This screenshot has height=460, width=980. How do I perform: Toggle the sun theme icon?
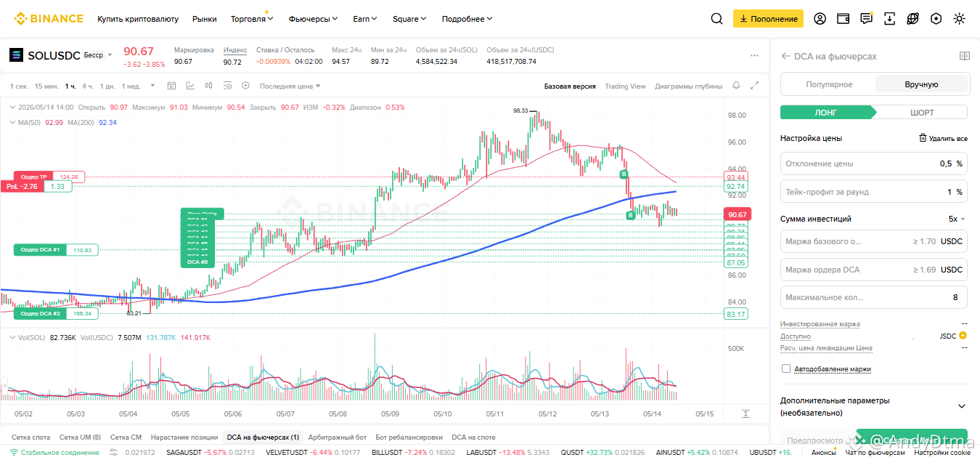pos(960,19)
